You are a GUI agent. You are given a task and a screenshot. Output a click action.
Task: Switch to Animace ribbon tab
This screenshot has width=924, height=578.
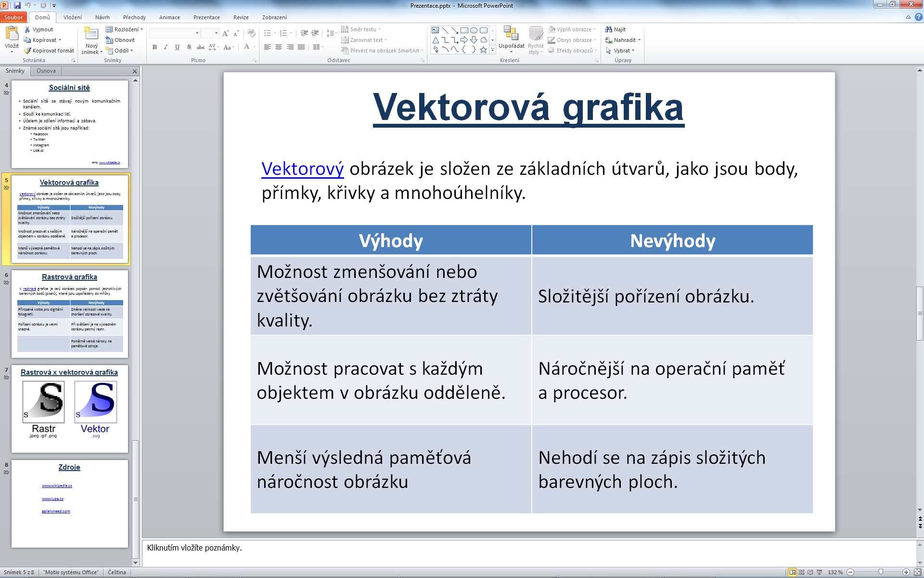(x=169, y=17)
